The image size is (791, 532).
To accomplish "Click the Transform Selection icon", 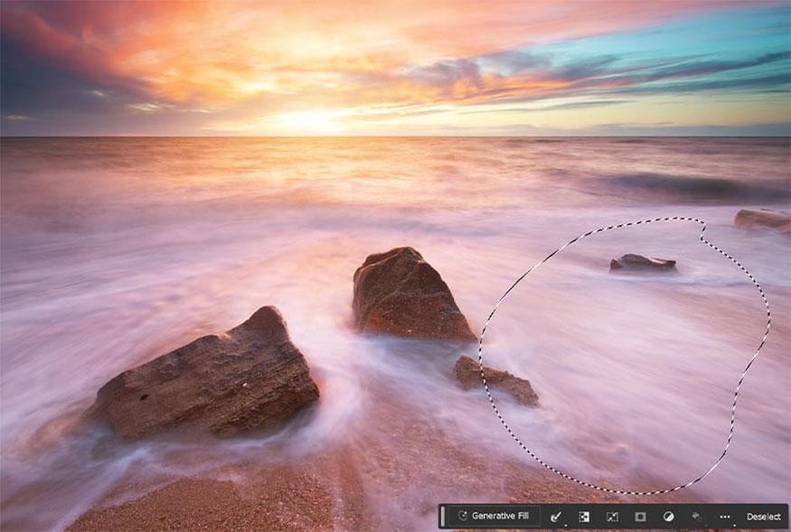I will click(x=612, y=517).
